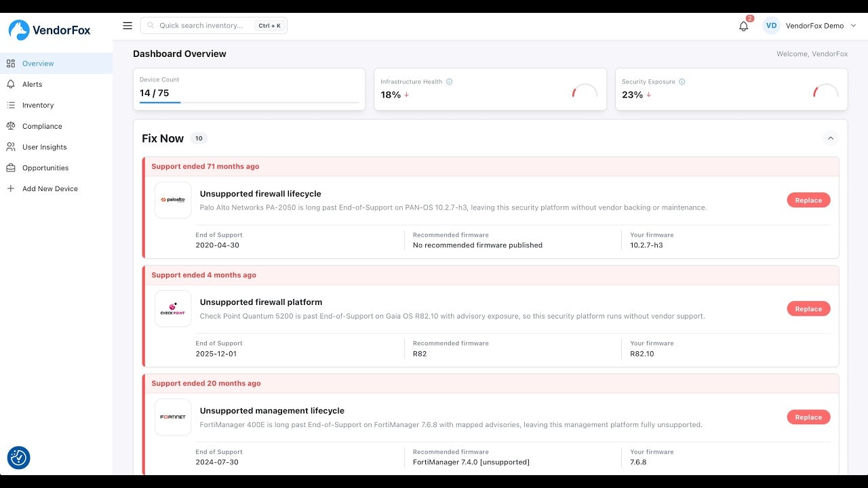Click 'Support ended 71 months ago' banner
The height and width of the screenshot is (488, 868).
(205, 166)
